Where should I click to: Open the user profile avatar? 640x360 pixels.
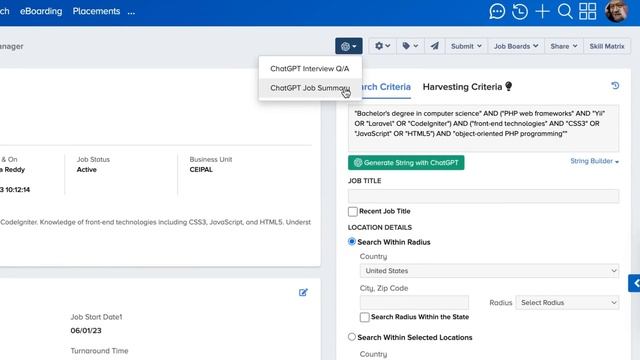(617, 11)
